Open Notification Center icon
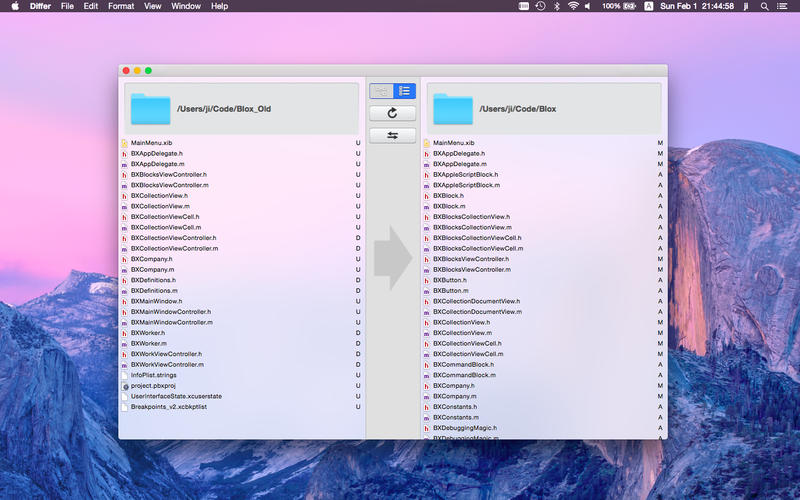Viewport: 800px width, 500px height. point(782,6)
